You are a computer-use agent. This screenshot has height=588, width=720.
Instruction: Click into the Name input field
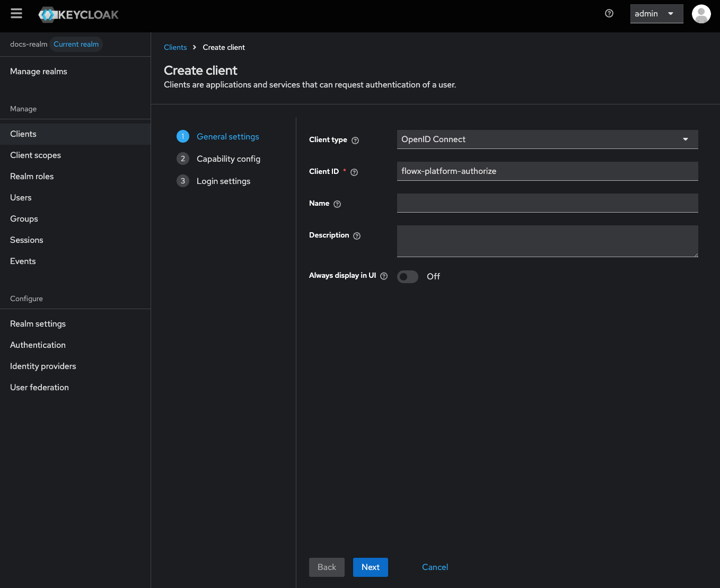[547, 203]
